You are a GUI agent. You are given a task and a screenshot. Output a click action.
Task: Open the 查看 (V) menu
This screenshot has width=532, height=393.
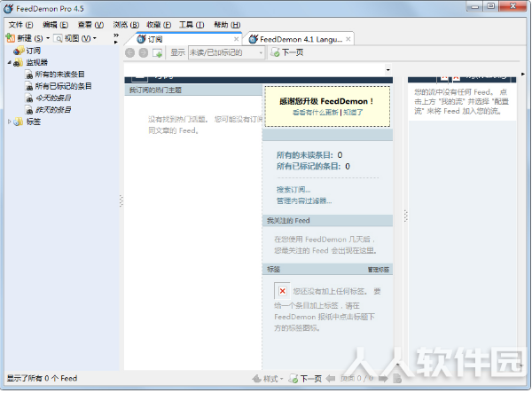pyautogui.click(x=90, y=25)
